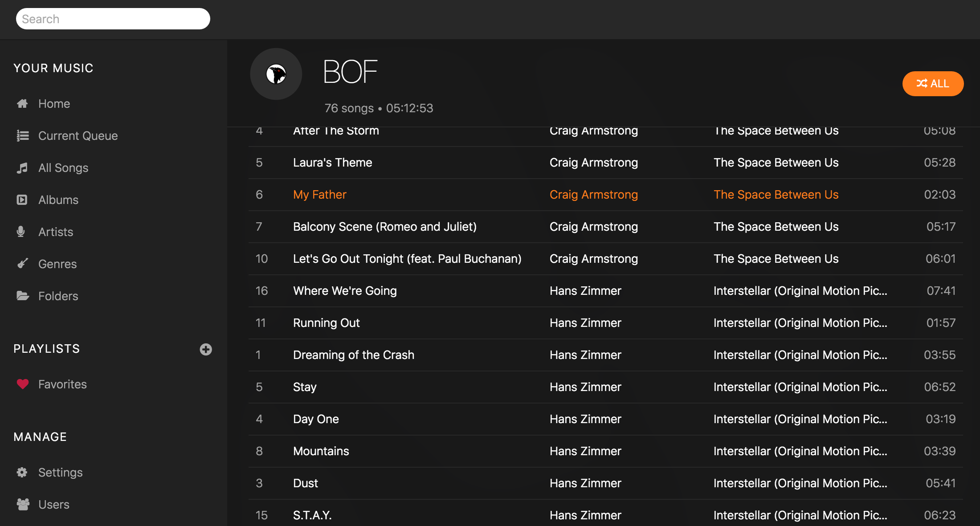
Task: Select the playing track My Father
Action: (x=319, y=195)
